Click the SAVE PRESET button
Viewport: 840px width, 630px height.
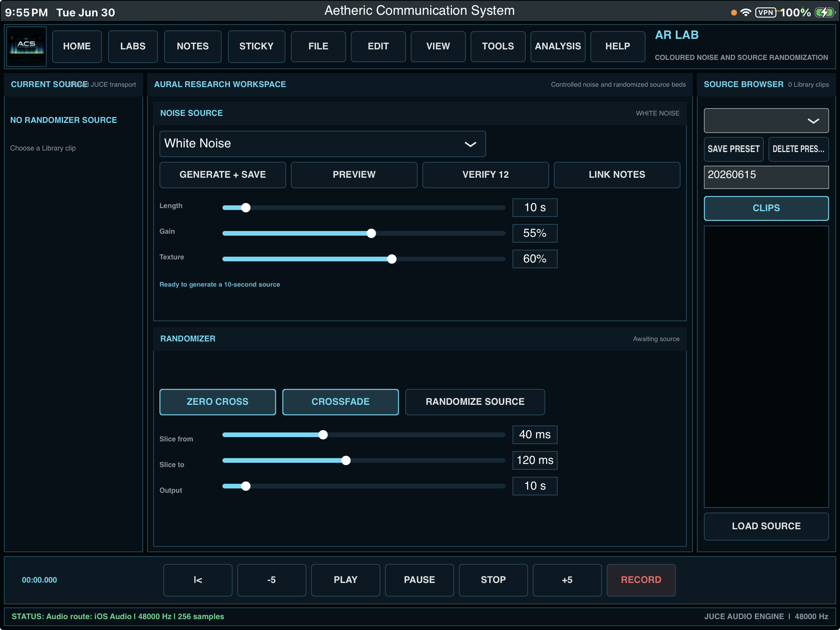(x=734, y=149)
